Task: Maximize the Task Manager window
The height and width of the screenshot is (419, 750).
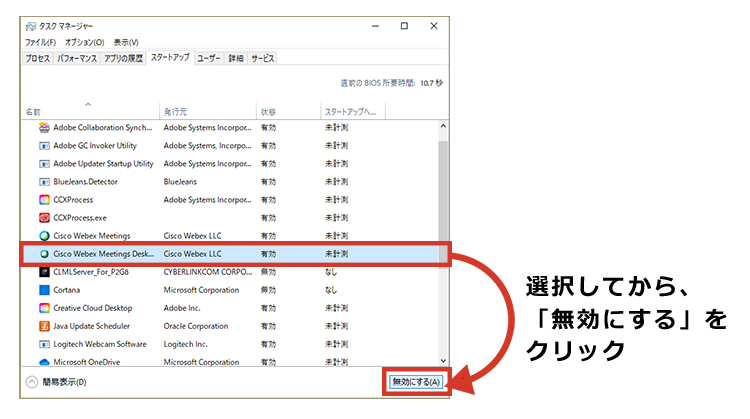Action: [404, 26]
